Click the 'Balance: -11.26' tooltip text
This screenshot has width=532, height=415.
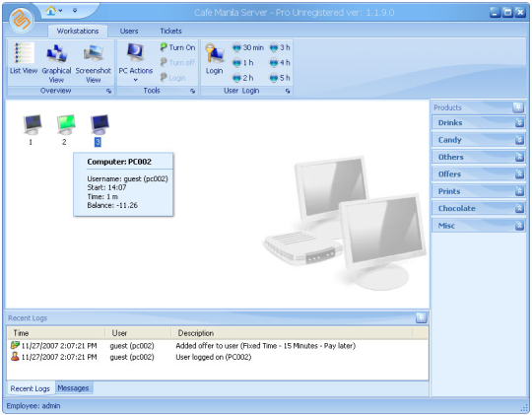112,205
